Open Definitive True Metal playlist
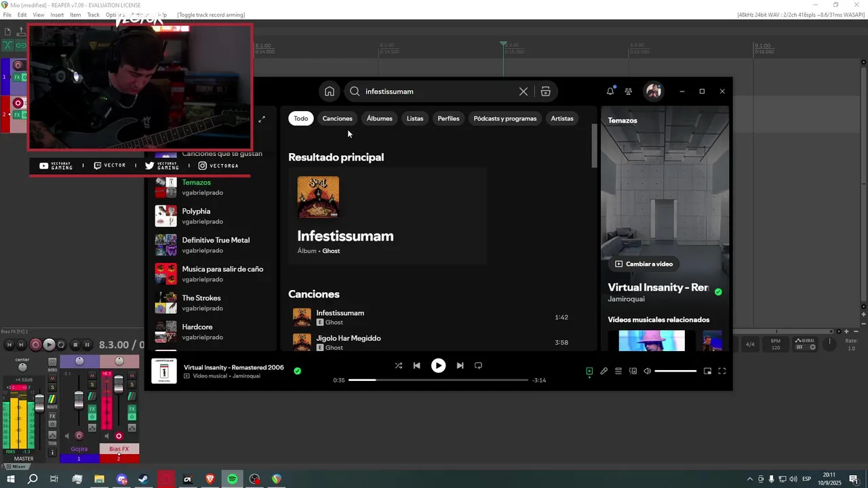The width and height of the screenshot is (868, 488). pyautogui.click(x=210, y=245)
